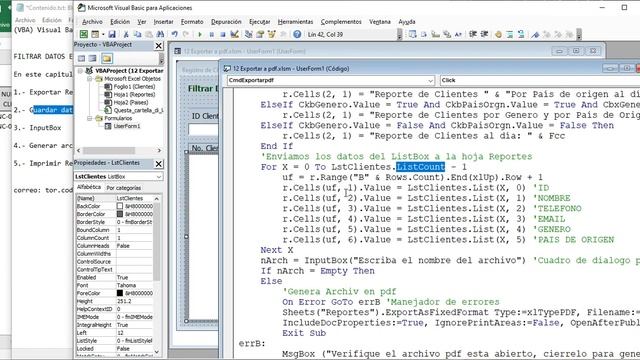The height and width of the screenshot is (360, 640).
Task: Click the Undo arrow icon
Action: [x=175, y=35]
